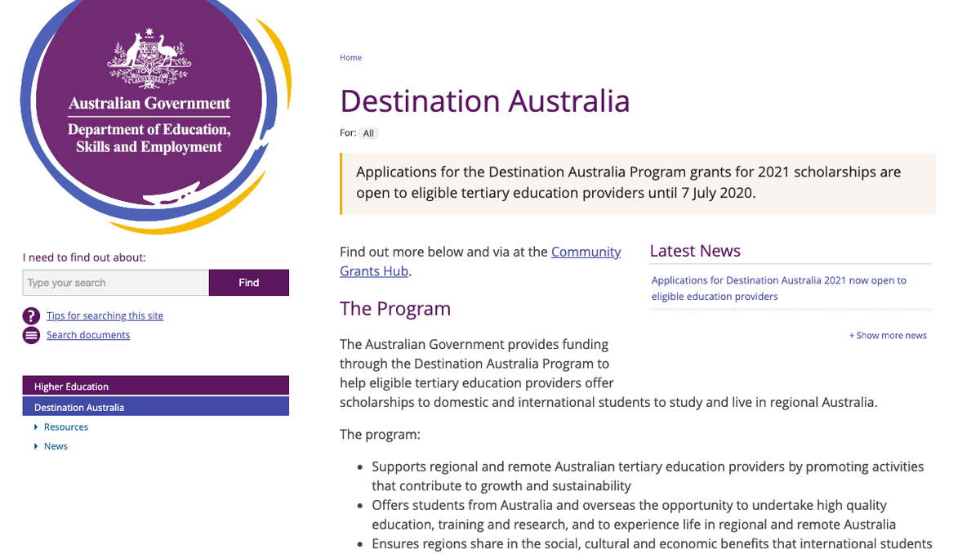Click bullet 'Supports regional and remote Australian tertiary'

pyautogui.click(x=648, y=476)
